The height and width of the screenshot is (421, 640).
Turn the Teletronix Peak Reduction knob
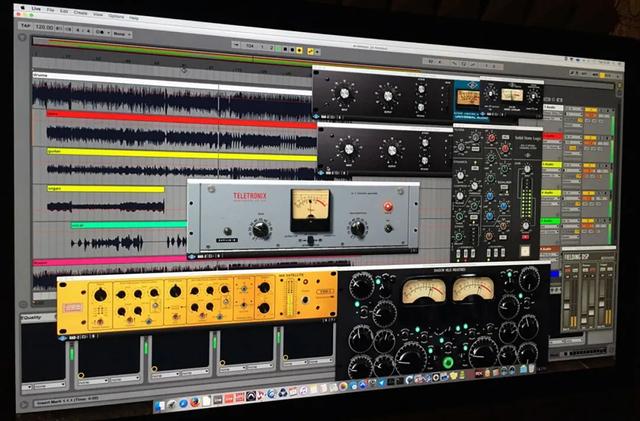[x=358, y=228]
